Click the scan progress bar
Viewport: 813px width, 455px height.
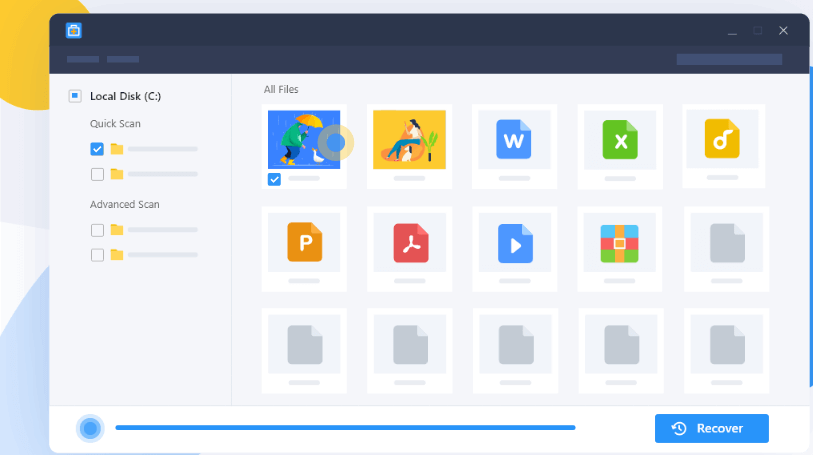(345, 428)
